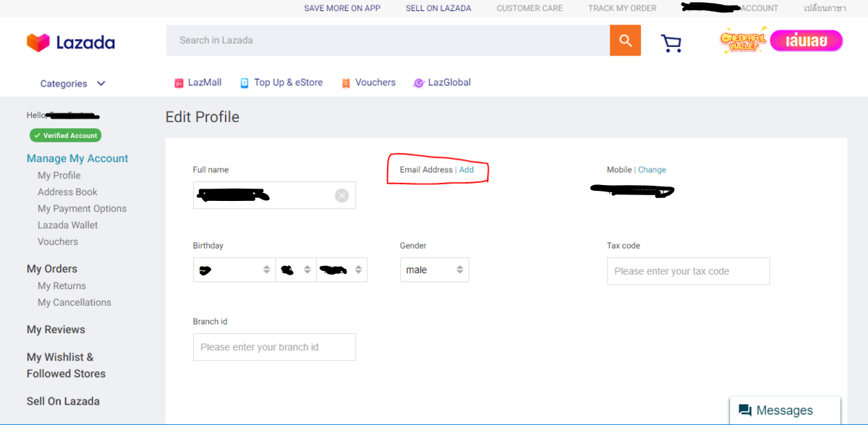The height and width of the screenshot is (425, 868).
Task: Open Top Up & eStore link
Action: pyautogui.click(x=289, y=82)
